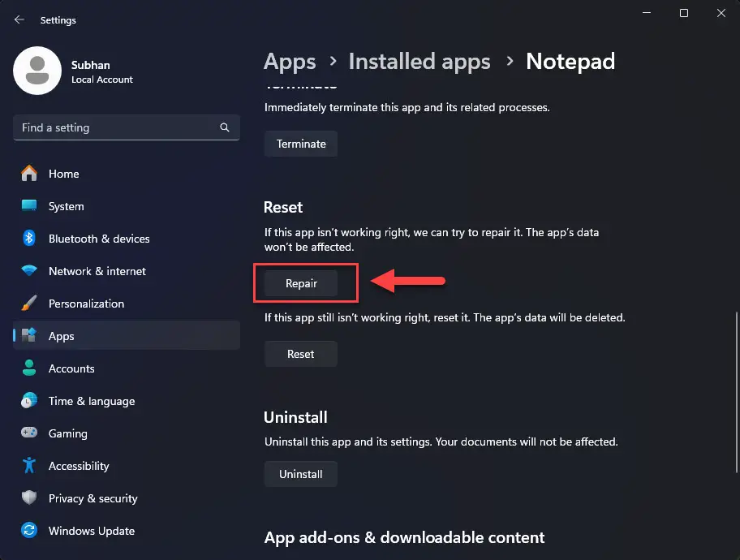Uninstall the Notepad app
This screenshot has height=560, width=740.
click(x=300, y=474)
